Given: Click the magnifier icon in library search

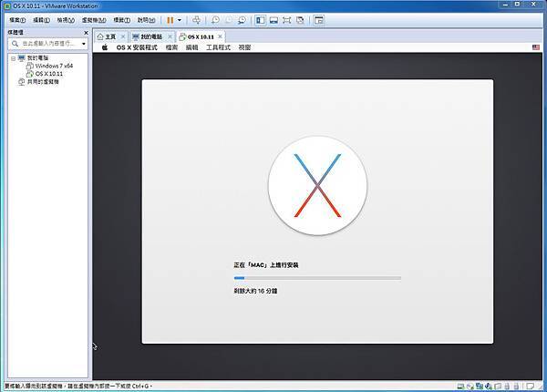Looking at the screenshot, I should coord(15,44).
